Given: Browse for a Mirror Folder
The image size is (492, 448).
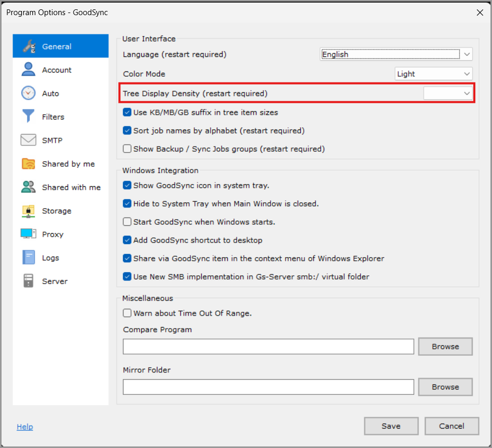Looking at the screenshot, I should [x=445, y=387].
